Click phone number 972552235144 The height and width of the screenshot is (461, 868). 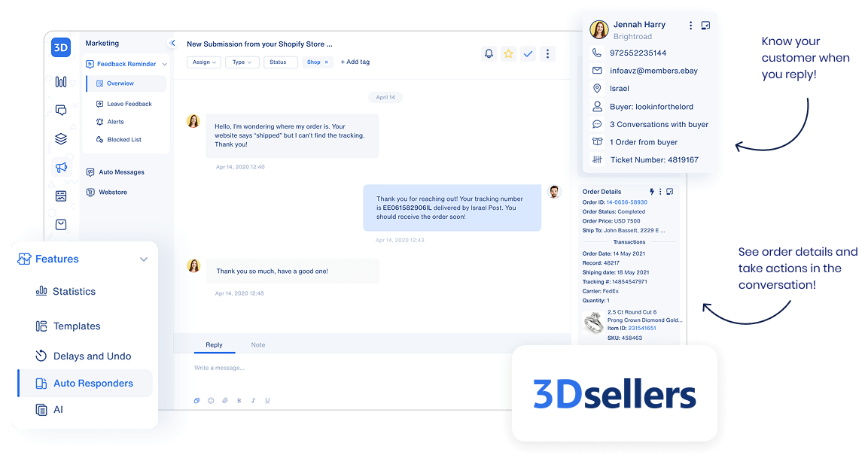point(638,53)
